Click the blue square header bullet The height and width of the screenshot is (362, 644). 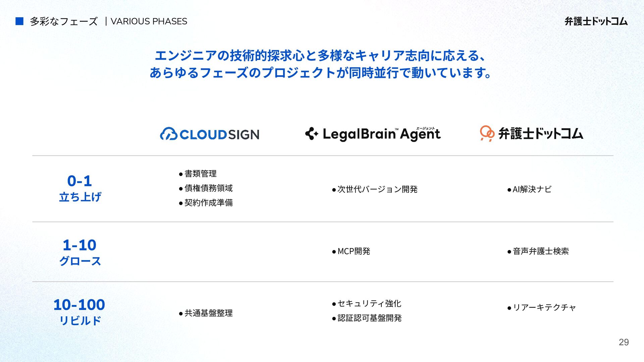click(x=19, y=21)
